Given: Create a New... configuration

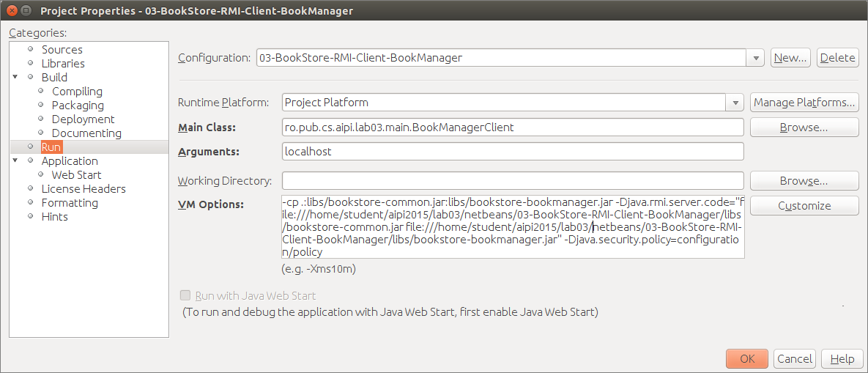Looking at the screenshot, I should [790, 58].
